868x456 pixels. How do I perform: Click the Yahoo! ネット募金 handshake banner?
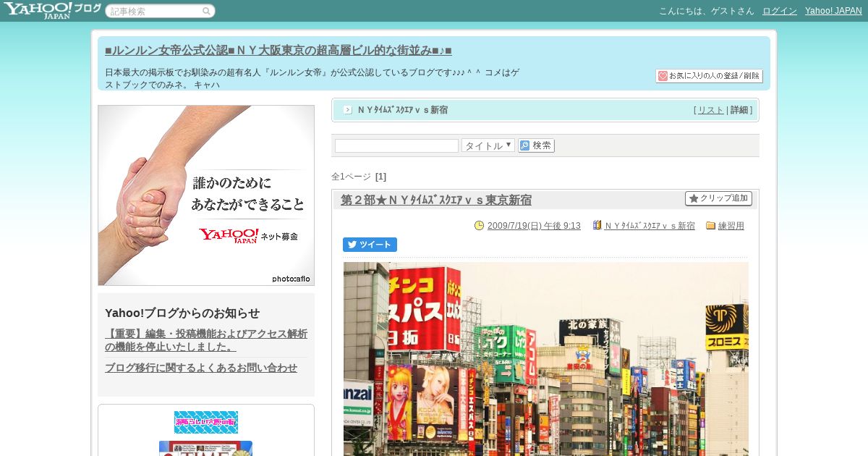point(206,195)
